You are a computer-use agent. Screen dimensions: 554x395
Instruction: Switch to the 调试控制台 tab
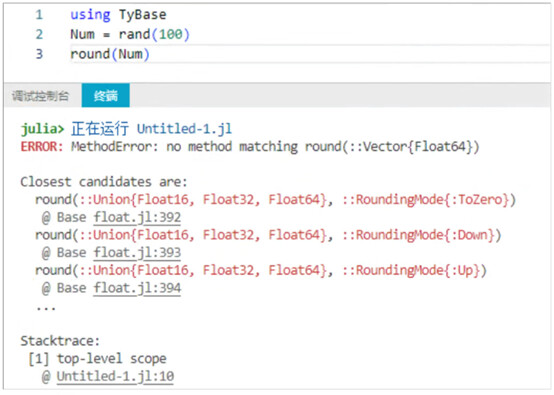coord(41,95)
